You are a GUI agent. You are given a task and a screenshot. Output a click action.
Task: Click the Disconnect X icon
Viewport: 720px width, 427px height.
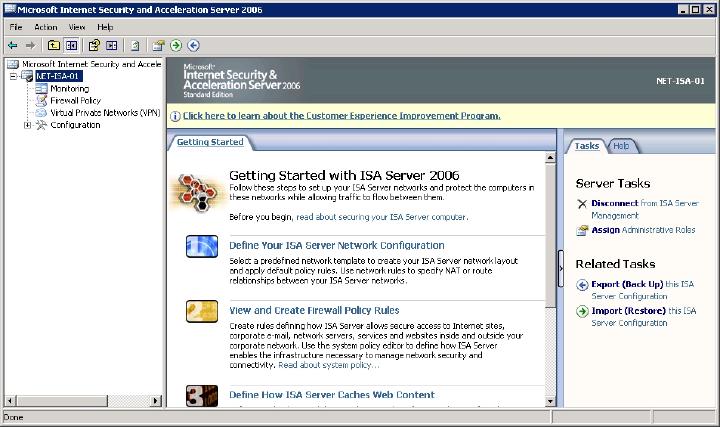582,203
